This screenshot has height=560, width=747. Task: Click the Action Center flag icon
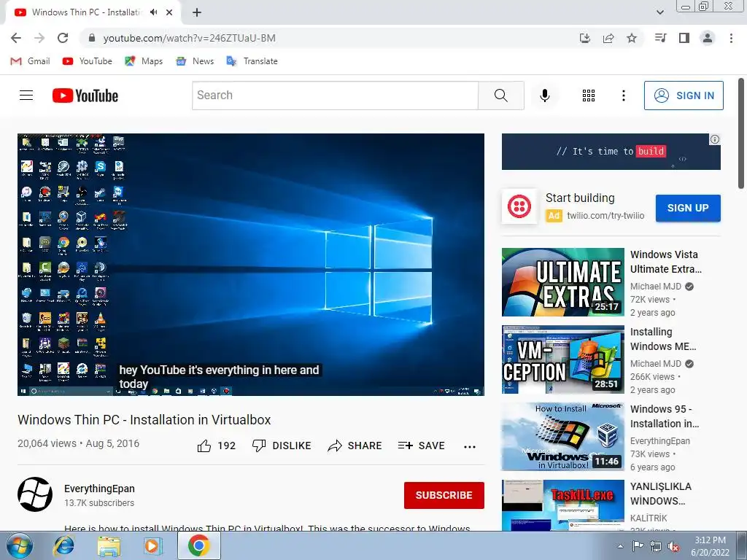(638, 546)
